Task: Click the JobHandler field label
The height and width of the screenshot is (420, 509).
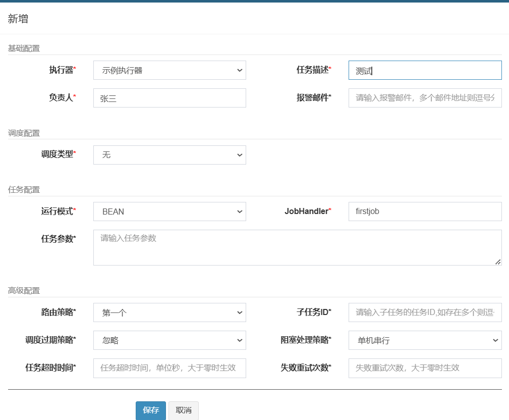Action: point(308,211)
